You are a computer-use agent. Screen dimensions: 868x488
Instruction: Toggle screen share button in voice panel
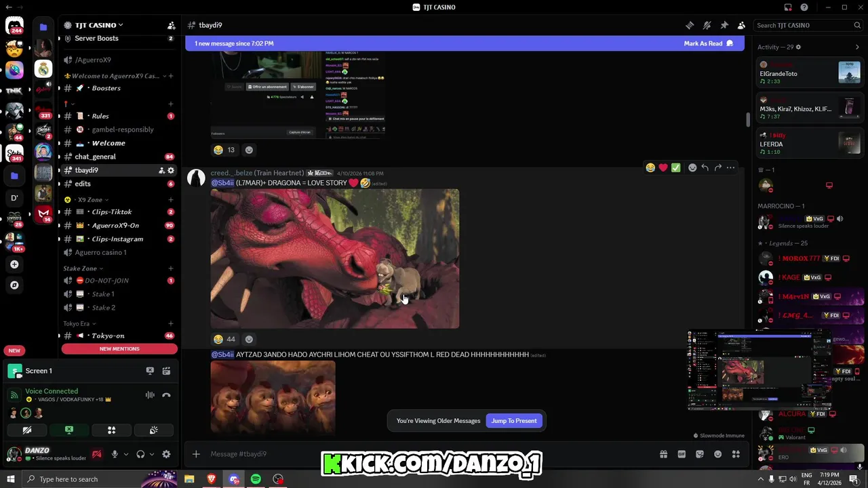(x=69, y=430)
